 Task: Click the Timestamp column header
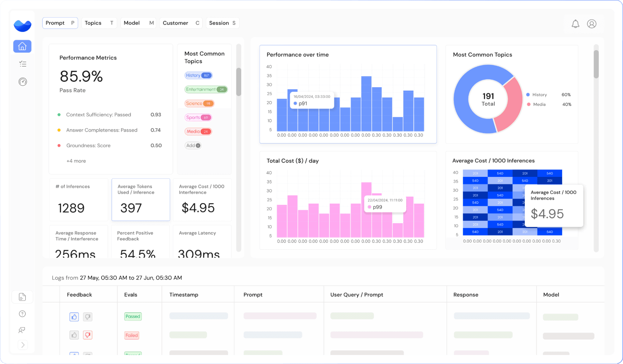184,295
